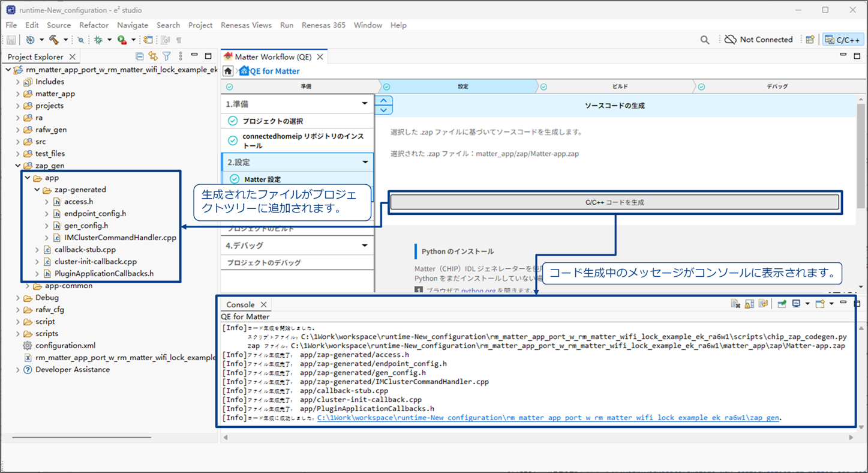
Task: Expand the Debug folder in Project Explorer
Action: (x=18, y=298)
